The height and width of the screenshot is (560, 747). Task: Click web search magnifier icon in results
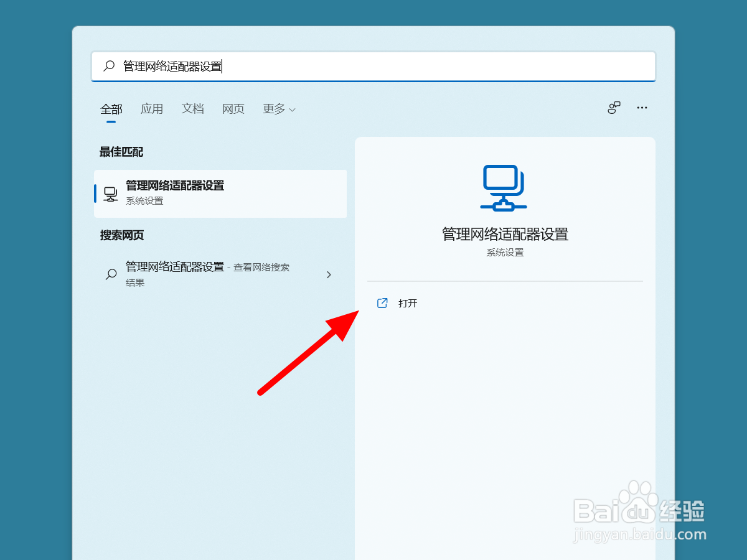(111, 274)
